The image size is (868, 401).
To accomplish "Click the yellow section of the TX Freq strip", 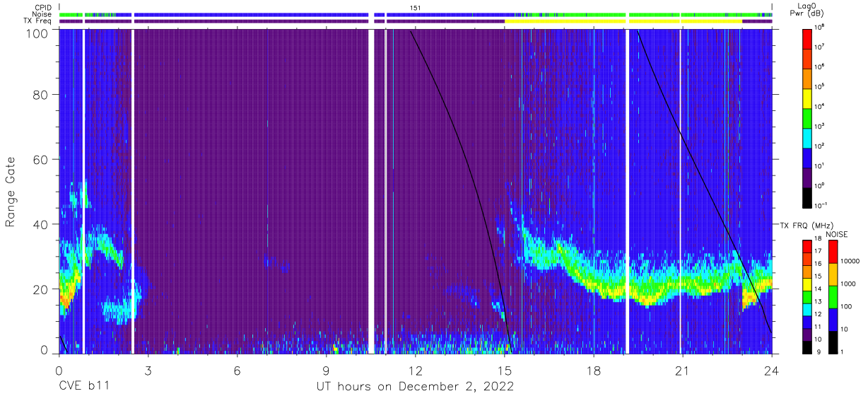I will point(623,21).
